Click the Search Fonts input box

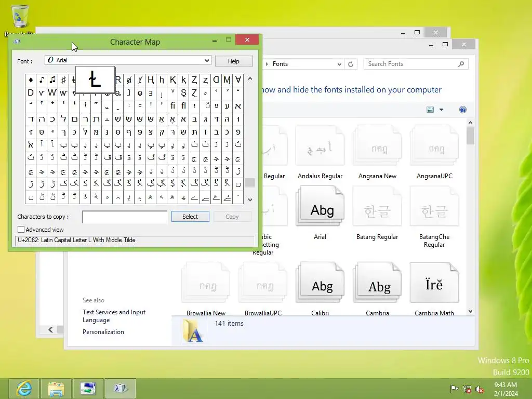click(416, 64)
